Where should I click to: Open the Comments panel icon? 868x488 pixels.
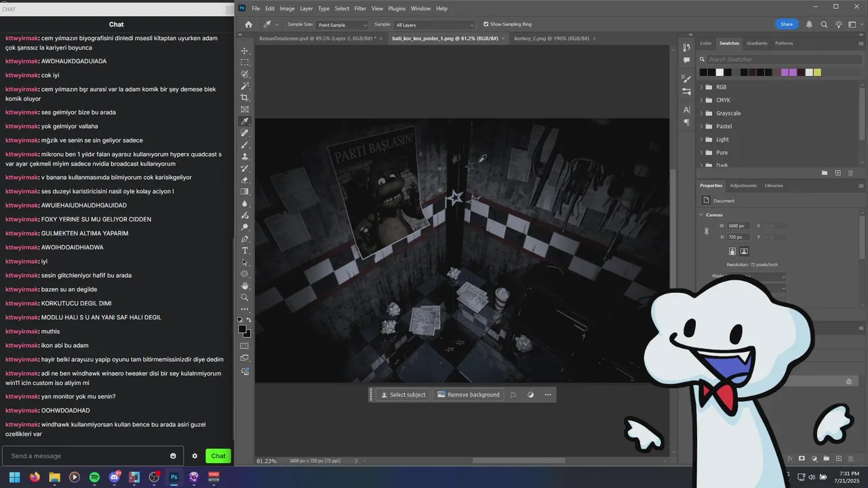(686, 60)
